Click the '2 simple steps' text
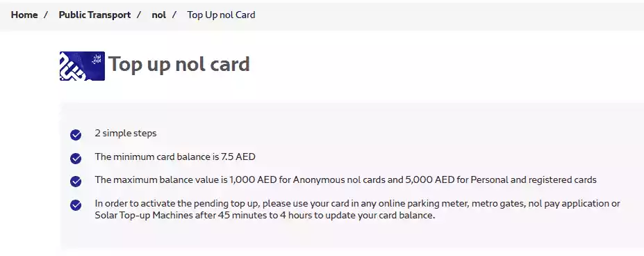Image resolution: width=644 pixels, height=256 pixels. (x=126, y=134)
